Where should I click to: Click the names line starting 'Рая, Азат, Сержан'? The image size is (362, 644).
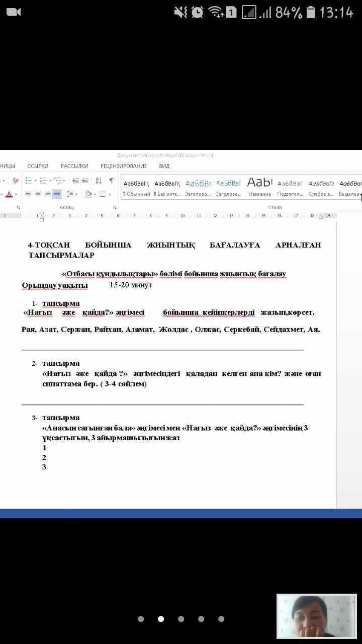tap(171, 330)
